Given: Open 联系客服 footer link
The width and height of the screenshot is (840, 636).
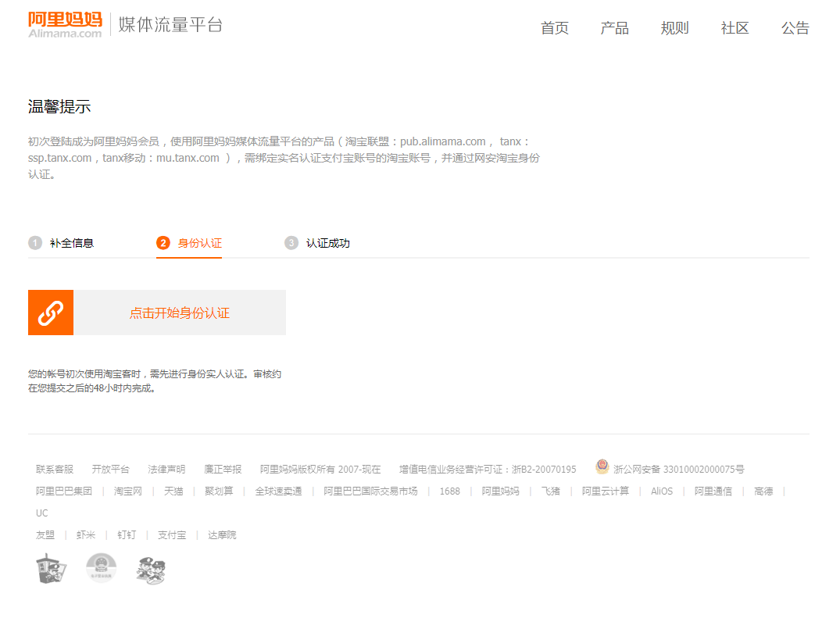Looking at the screenshot, I should [x=55, y=470].
